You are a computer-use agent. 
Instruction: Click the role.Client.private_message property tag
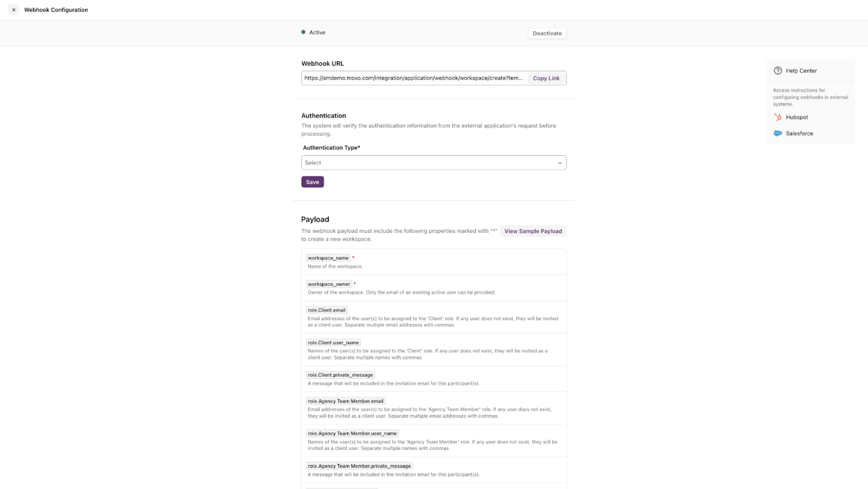click(x=340, y=375)
